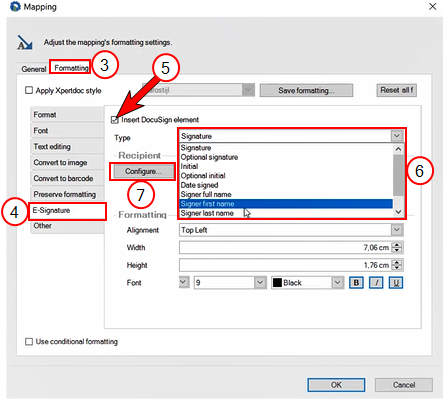The width and height of the screenshot is (443, 399).
Task: Choose Date signed in the Type list
Action: tap(286, 185)
